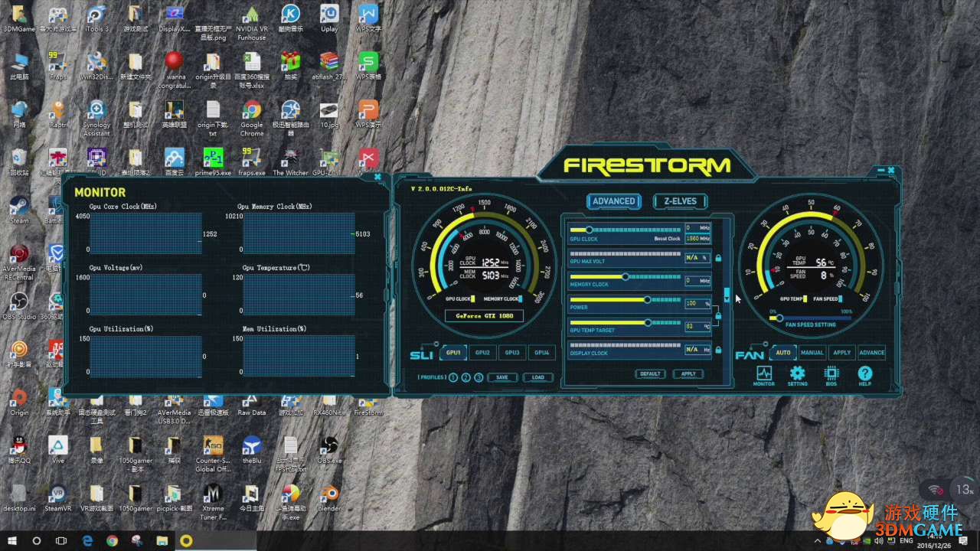Open the Help question mark icon
The height and width of the screenshot is (551, 980).
coord(864,375)
